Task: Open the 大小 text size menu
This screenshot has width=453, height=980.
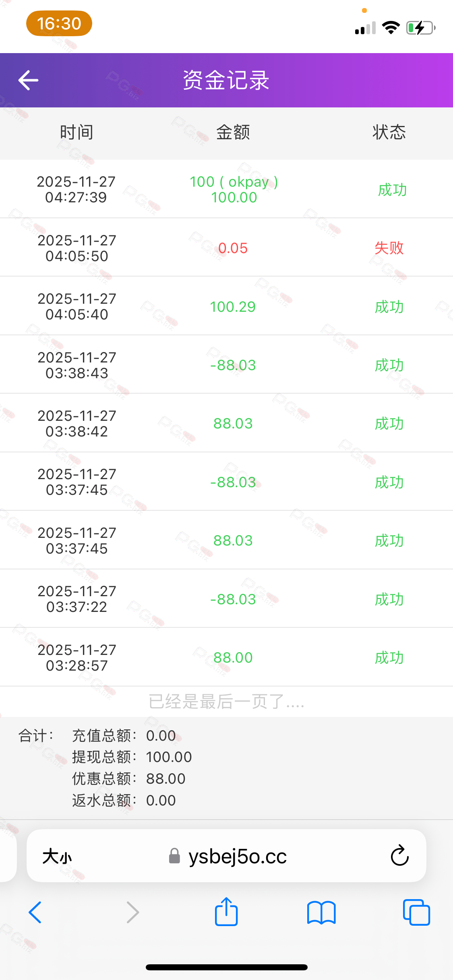Action: [57, 856]
